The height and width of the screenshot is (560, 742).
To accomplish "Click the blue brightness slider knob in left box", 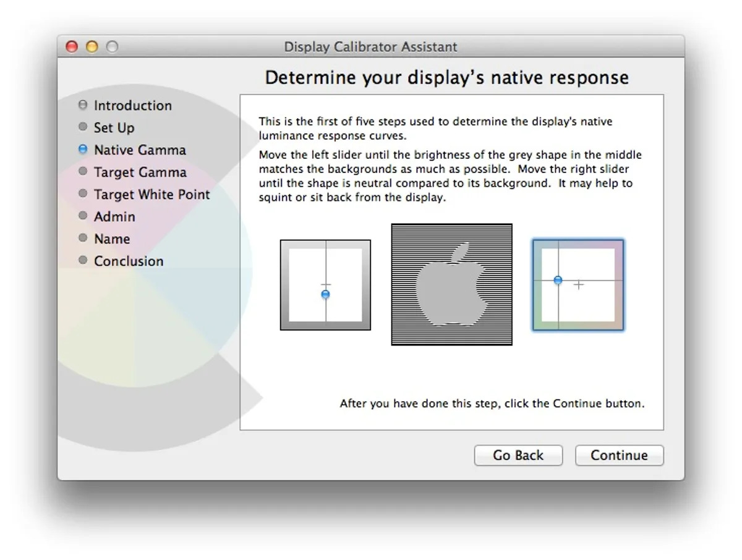I will [326, 294].
